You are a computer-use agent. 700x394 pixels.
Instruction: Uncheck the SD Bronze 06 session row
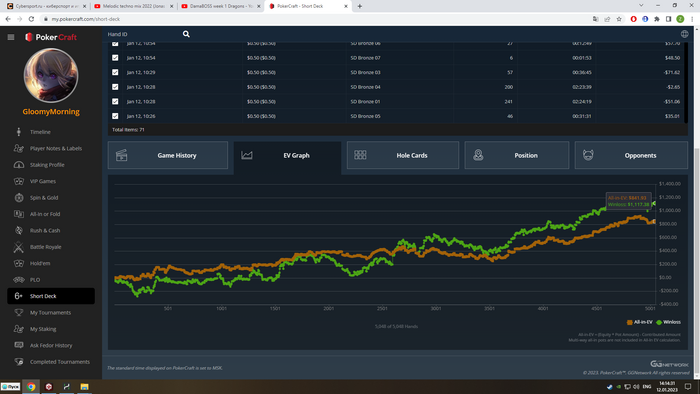click(x=115, y=43)
